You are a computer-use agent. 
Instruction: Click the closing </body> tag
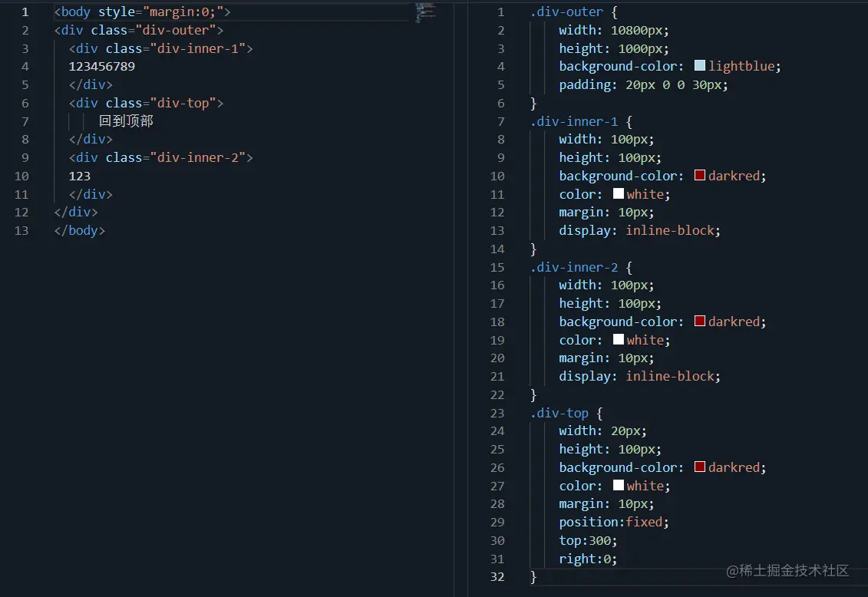pos(80,230)
